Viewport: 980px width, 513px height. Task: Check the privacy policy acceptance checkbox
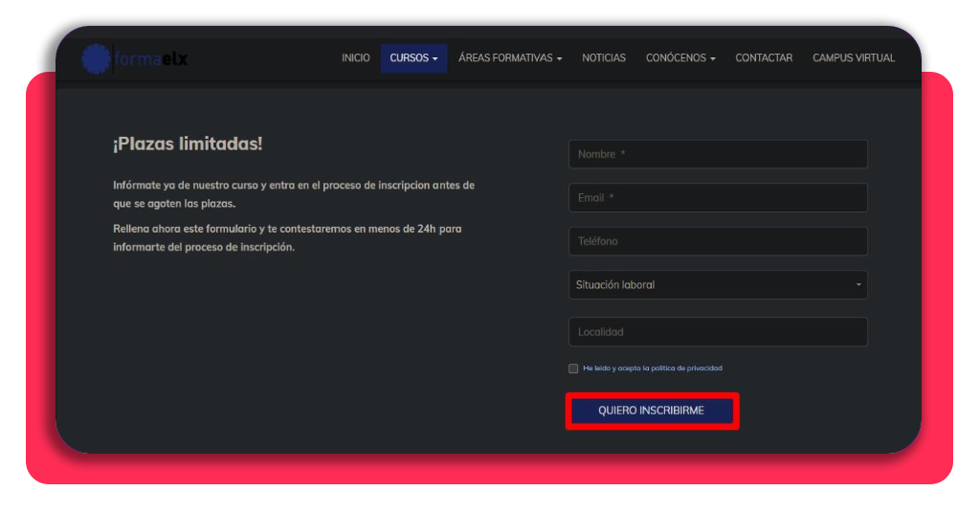click(x=573, y=368)
